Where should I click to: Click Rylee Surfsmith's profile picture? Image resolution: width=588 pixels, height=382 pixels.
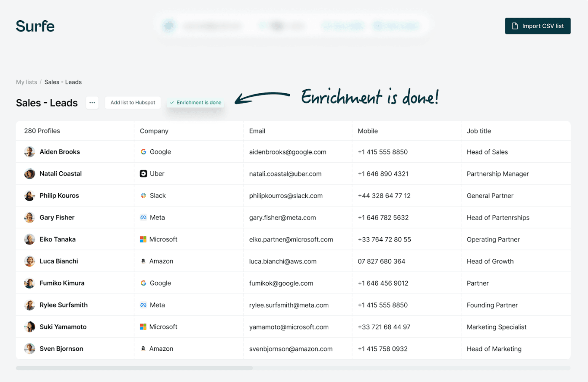(x=29, y=305)
